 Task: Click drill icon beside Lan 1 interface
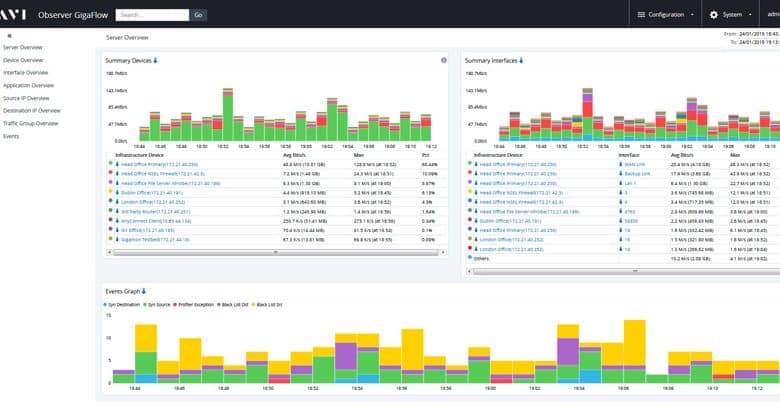coord(621,183)
